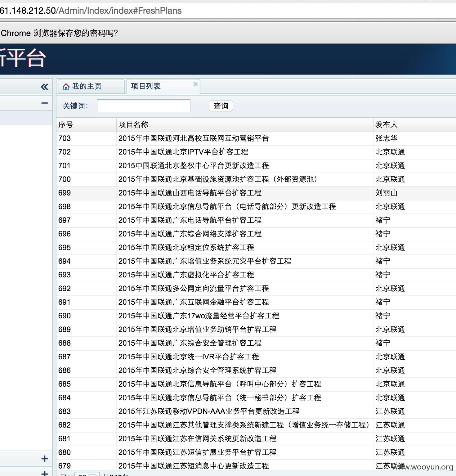Switch to the 我的主页 tab
The height and width of the screenshot is (476, 456).
click(91, 86)
